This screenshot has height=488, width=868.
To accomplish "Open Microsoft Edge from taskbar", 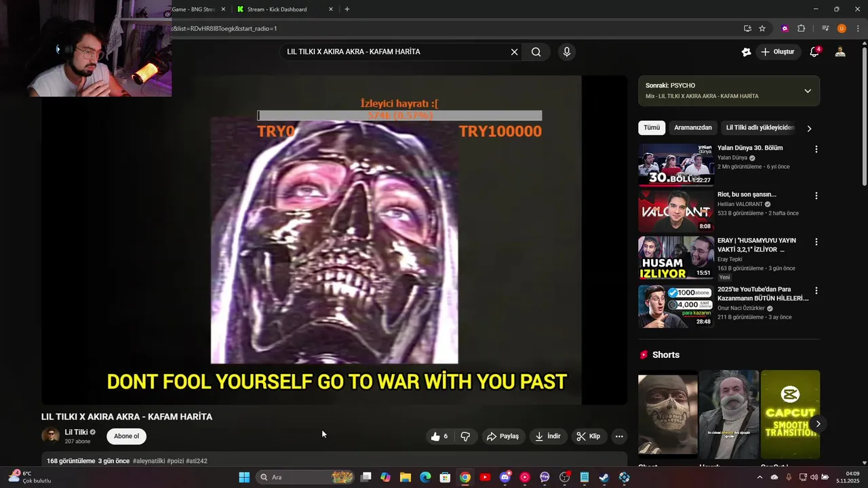I will click(x=425, y=477).
